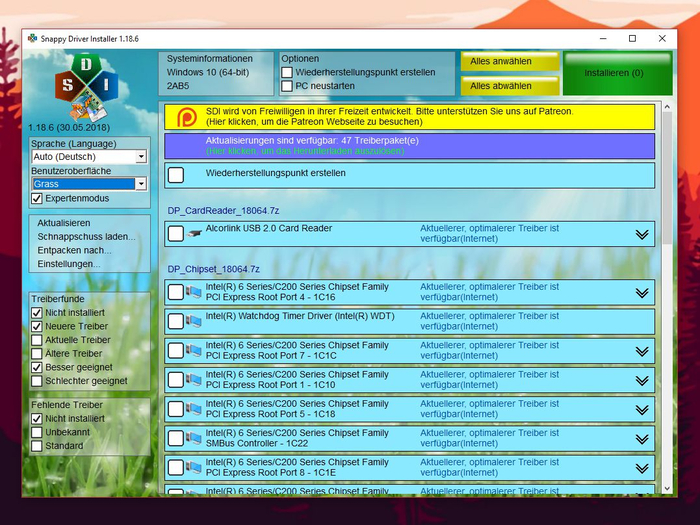Viewport: 700px width, 525px height.
Task: Expand details for SMBus Controller - 1C22
Action: pyautogui.click(x=642, y=439)
